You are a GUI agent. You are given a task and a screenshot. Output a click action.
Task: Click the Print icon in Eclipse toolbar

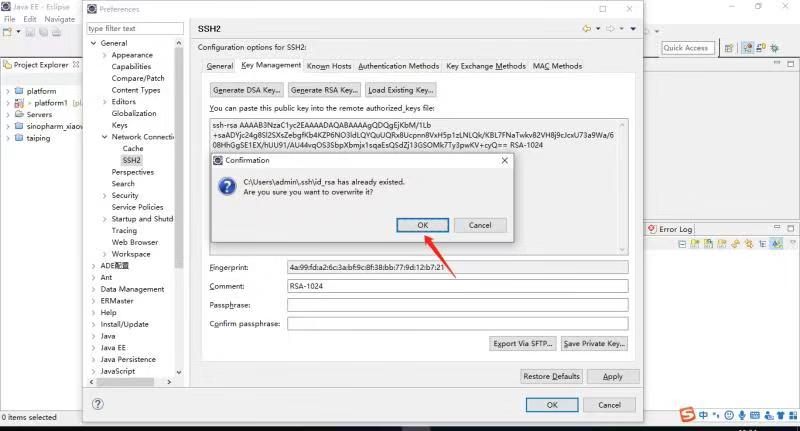click(56, 32)
